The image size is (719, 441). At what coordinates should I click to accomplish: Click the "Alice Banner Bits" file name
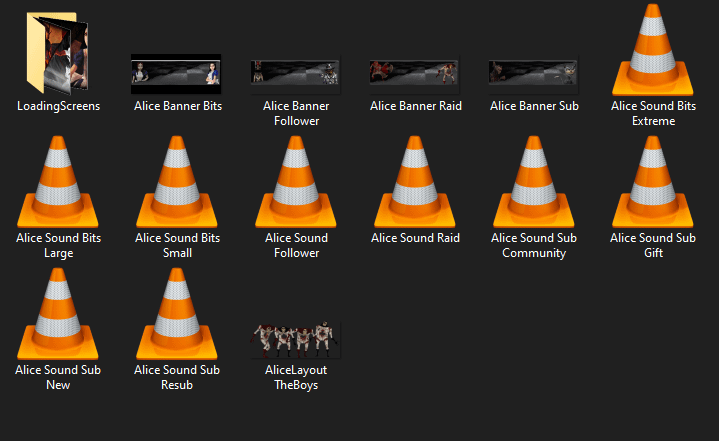[x=178, y=106]
